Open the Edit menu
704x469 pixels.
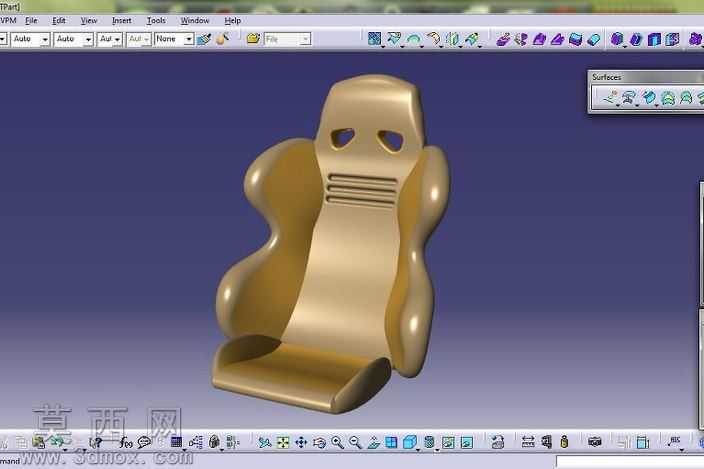click(x=58, y=21)
